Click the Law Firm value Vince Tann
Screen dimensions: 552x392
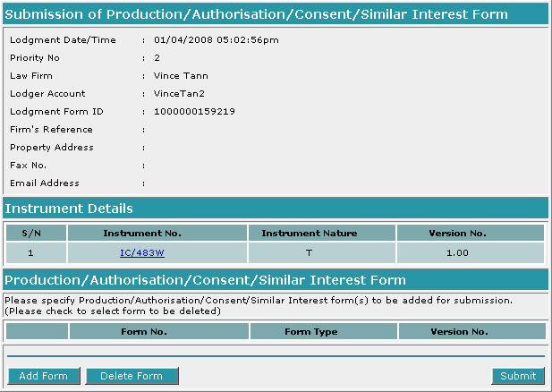click(181, 76)
